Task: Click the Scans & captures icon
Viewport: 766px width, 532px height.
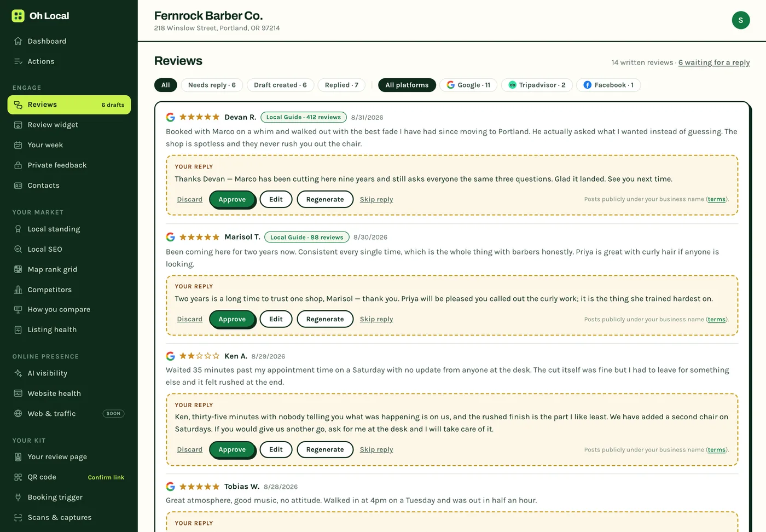Action: click(18, 518)
